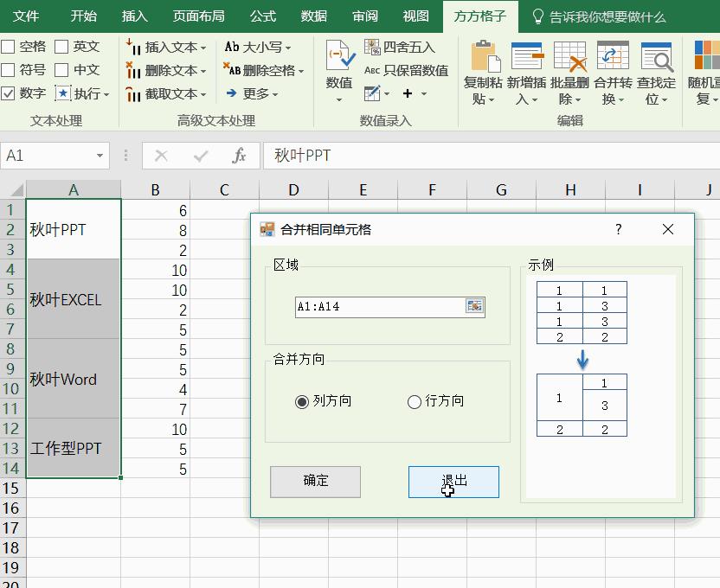Click the 退出 button to close dialog
720x588 pixels.
(x=453, y=482)
